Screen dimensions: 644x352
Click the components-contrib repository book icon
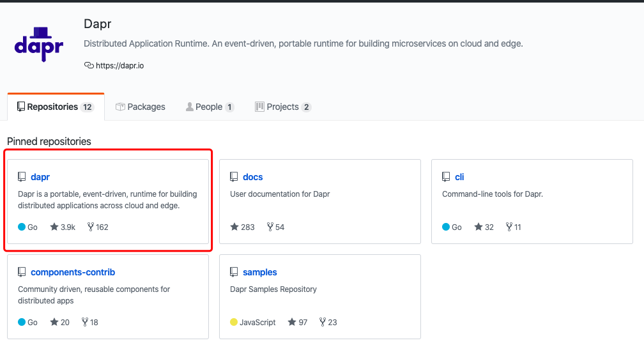point(22,272)
